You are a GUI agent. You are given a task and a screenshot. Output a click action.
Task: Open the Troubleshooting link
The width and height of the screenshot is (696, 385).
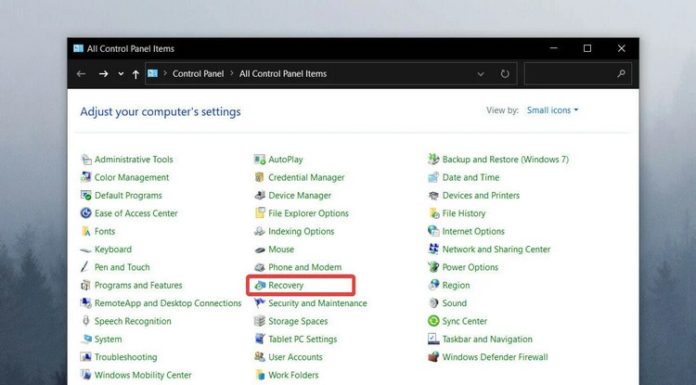click(x=126, y=357)
